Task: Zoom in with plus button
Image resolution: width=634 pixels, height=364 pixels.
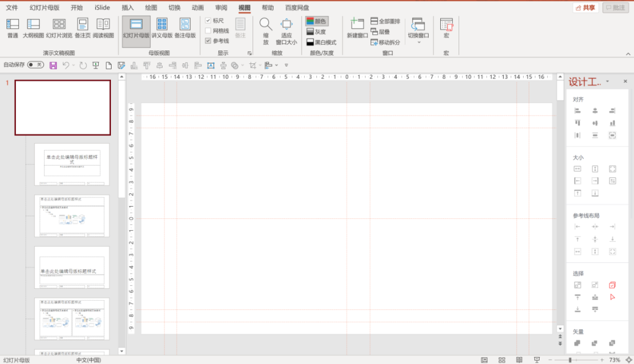Action: click(x=602, y=360)
